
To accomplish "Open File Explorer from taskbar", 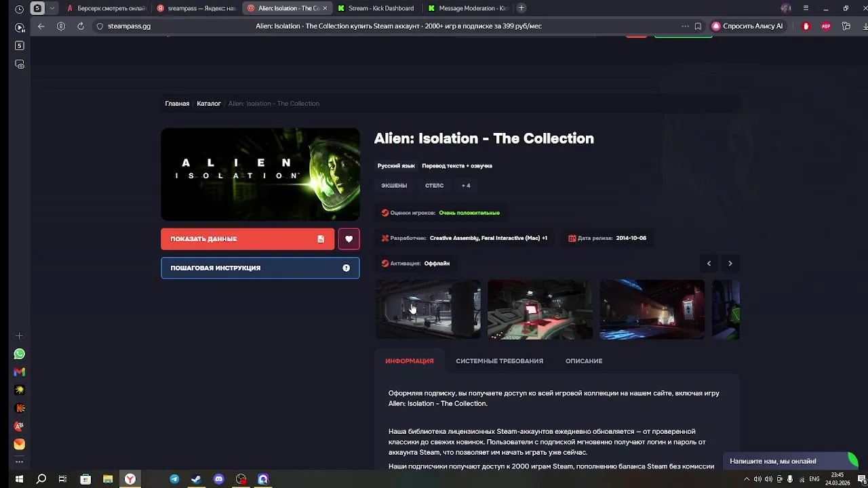I will tap(108, 479).
